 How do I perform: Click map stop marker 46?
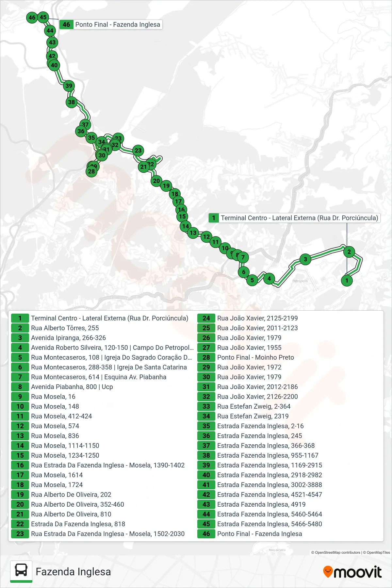[x=32, y=18]
